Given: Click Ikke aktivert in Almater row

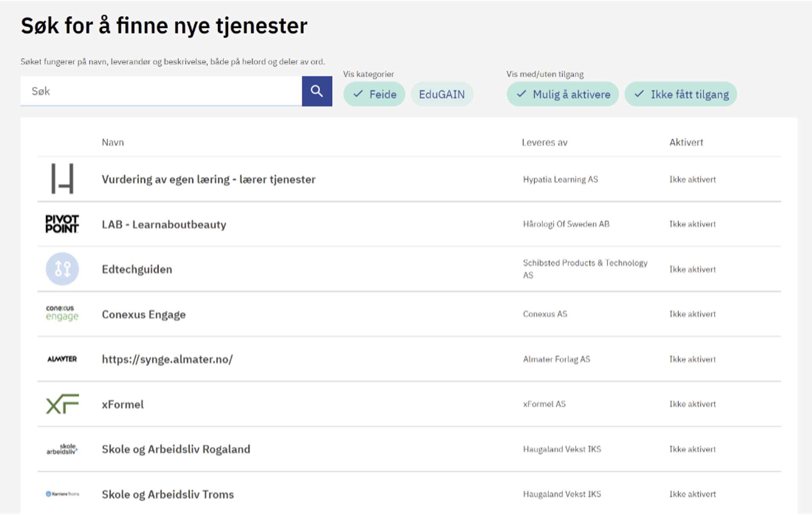Looking at the screenshot, I should (693, 359).
